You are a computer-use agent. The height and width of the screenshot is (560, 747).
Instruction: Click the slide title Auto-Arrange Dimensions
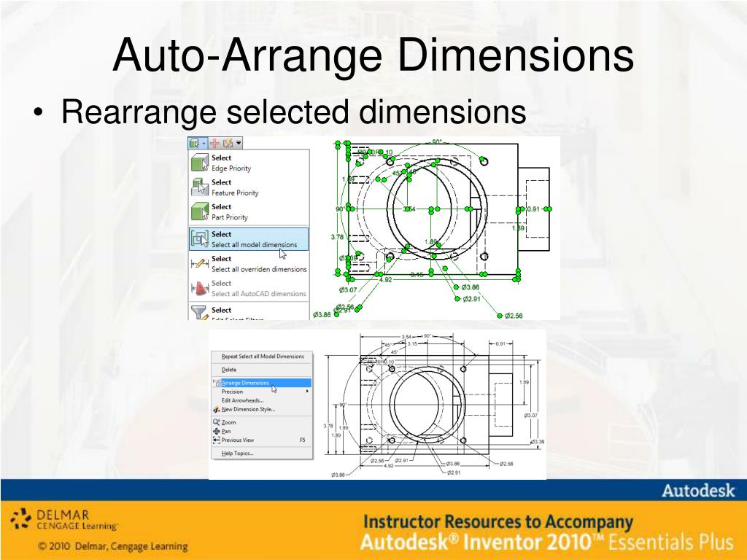click(x=373, y=55)
